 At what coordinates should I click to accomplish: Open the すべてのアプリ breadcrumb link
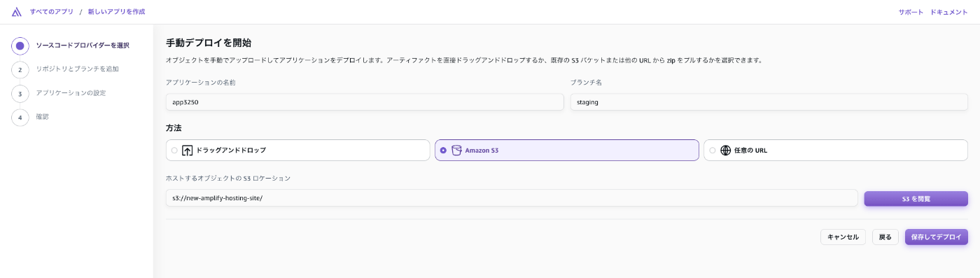(52, 12)
